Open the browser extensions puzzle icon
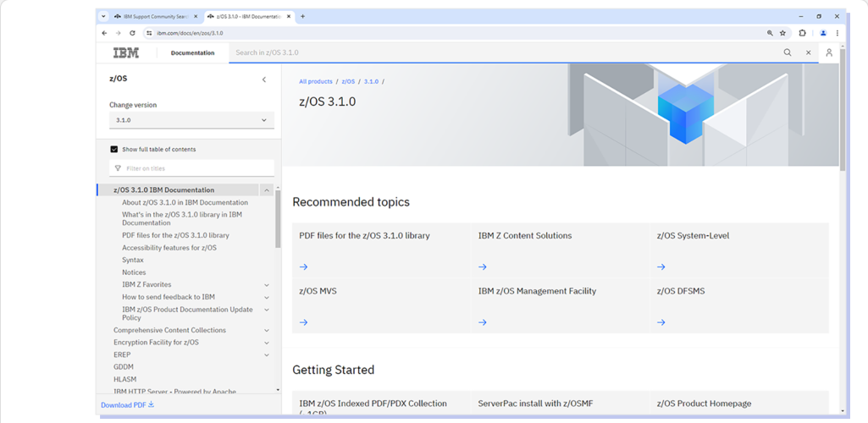This screenshot has width=868, height=423. tap(802, 33)
